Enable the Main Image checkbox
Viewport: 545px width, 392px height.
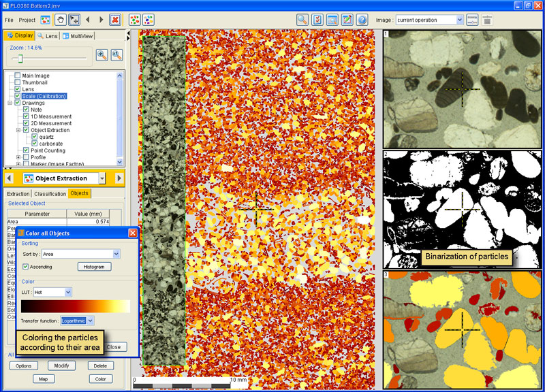coord(18,76)
